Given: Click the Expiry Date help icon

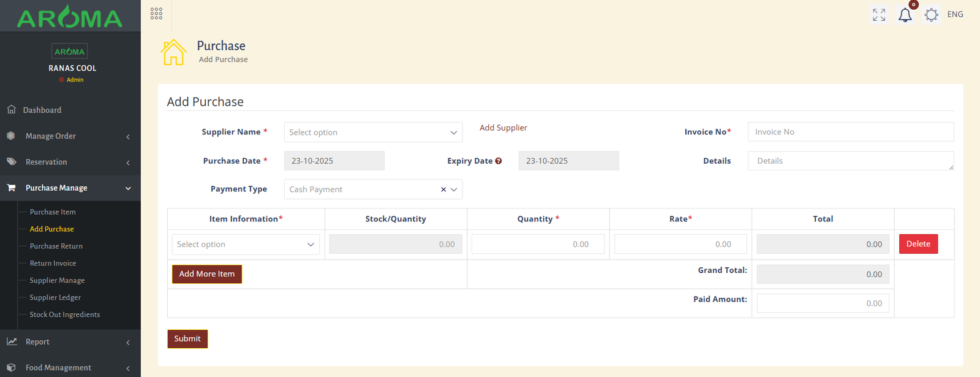Looking at the screenshot, I should [499, 161].
